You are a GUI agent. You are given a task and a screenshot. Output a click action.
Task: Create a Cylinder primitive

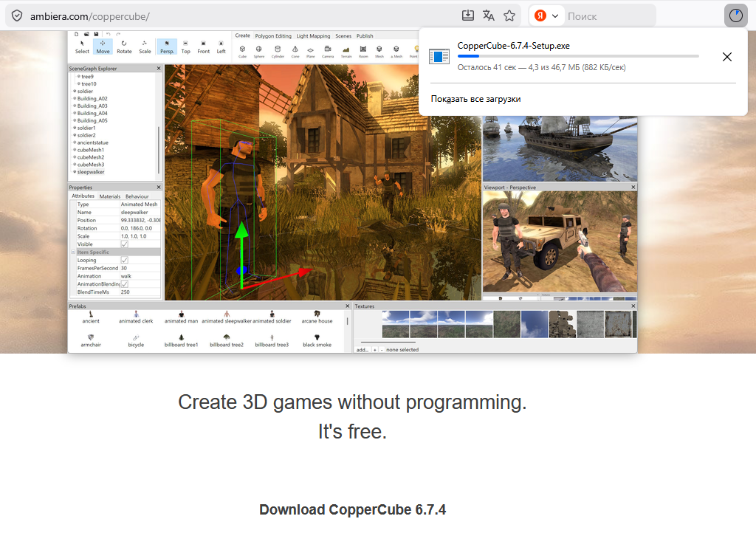pos(278,52)
